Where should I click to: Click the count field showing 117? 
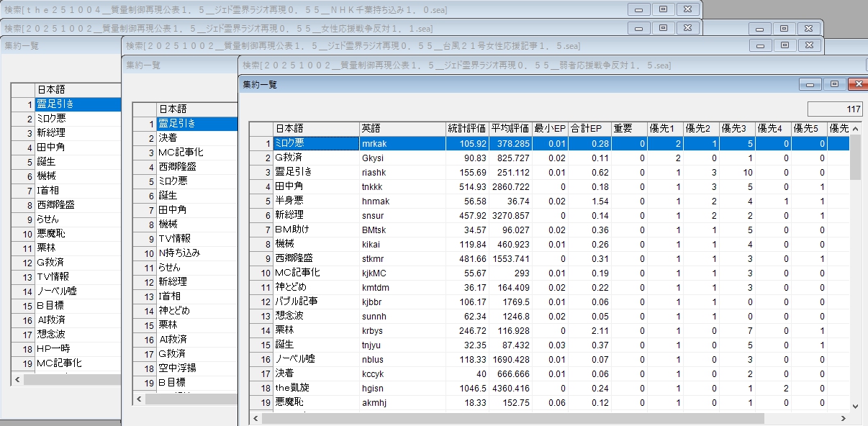point(835,109)
